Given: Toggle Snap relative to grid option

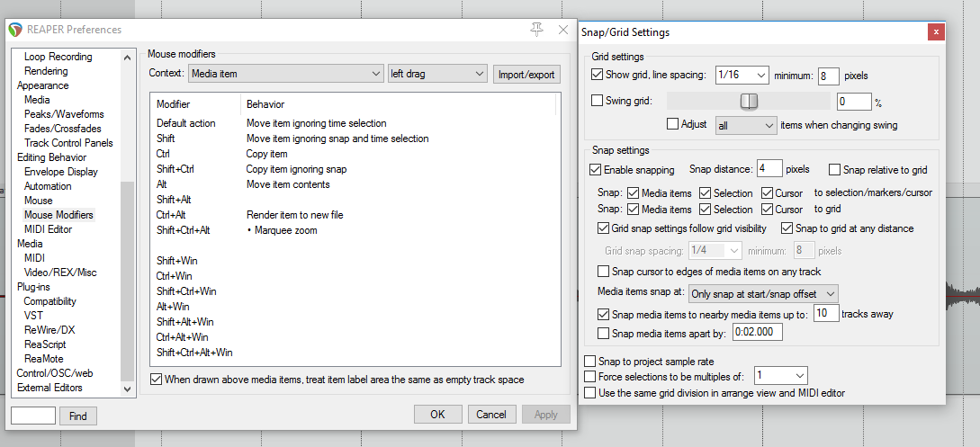Looking at the screenshot, I should pyautogui.click(x=835, y=169).
